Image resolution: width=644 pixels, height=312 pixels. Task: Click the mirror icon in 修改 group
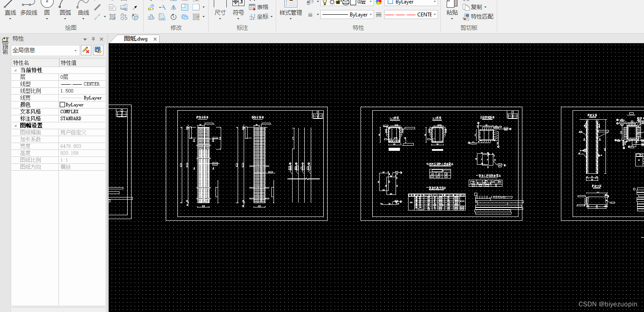173,7
